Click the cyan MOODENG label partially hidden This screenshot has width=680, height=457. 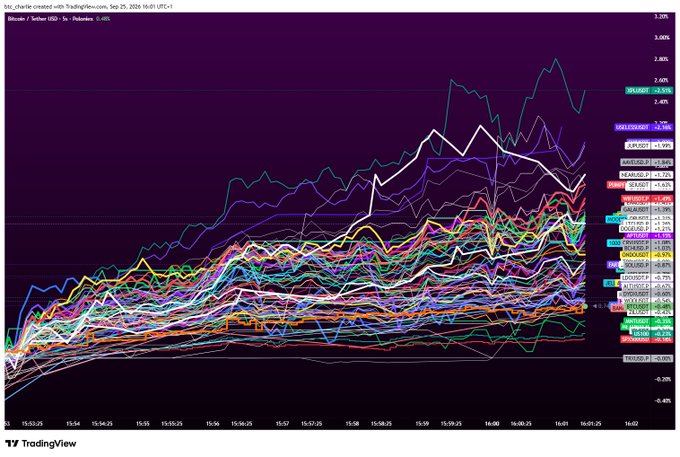(614, 220)
